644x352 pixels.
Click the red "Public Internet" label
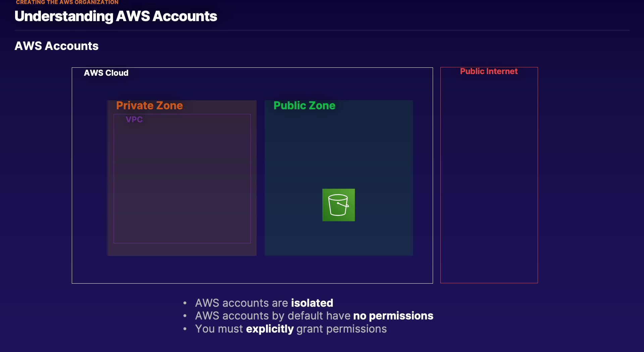click(x=489, y=71)
